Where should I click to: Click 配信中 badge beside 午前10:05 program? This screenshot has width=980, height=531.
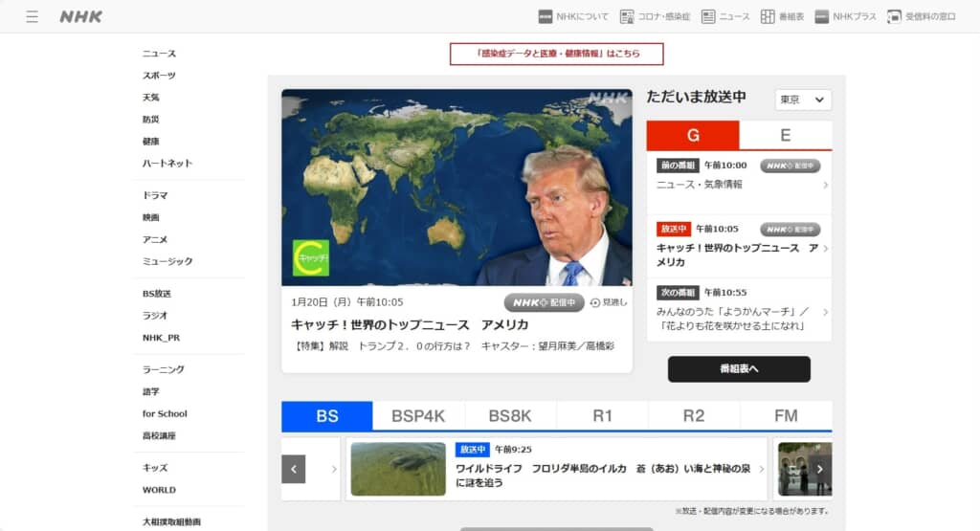[790, 230]
